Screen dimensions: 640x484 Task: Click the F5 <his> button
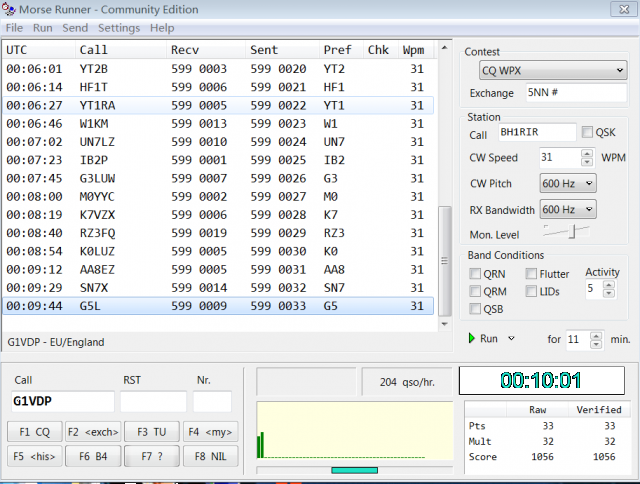[35, 456]
